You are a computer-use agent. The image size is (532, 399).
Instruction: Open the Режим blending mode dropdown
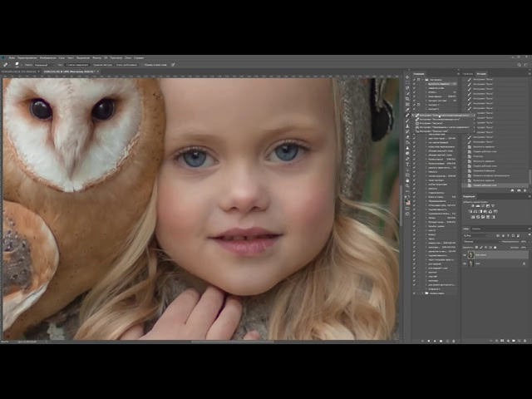point(44,65)
